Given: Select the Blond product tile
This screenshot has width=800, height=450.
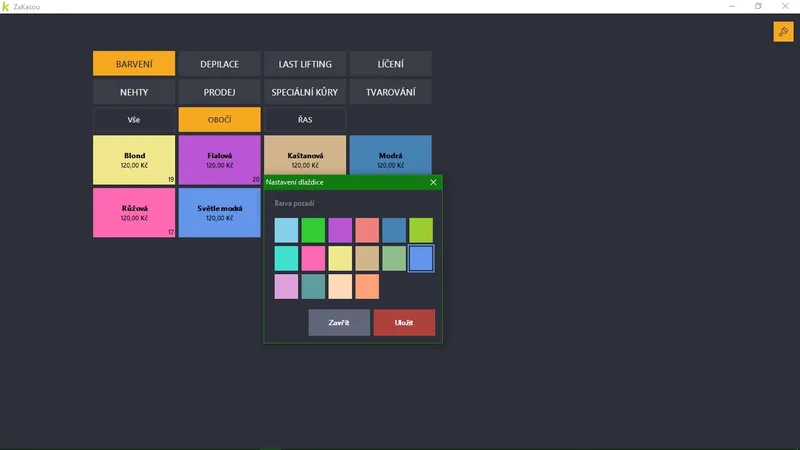Looking at the screenshot, I should coord(134,160).
